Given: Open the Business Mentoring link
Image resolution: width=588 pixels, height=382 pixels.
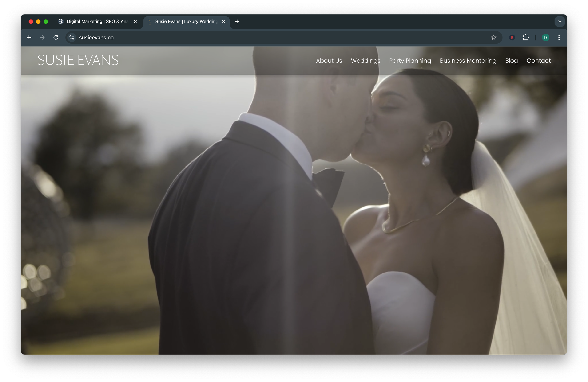Looking at the screenshot, I should click(x=468, y=61).
